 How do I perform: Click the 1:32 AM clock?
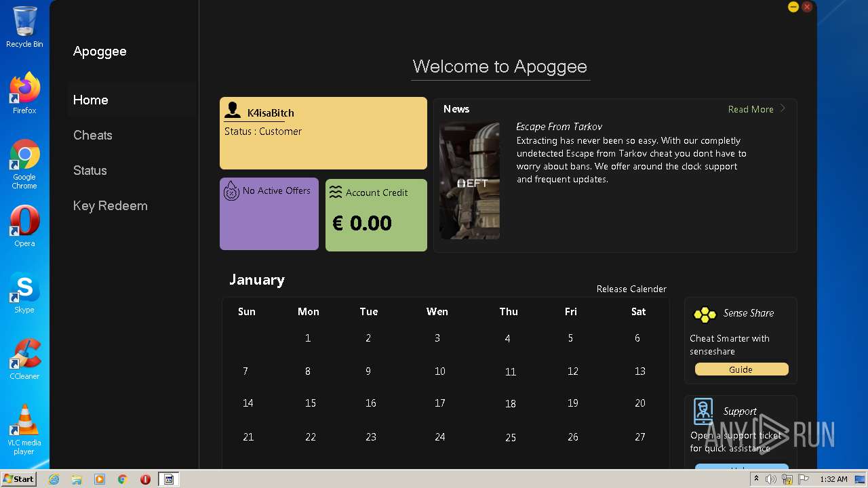(833, 479)
